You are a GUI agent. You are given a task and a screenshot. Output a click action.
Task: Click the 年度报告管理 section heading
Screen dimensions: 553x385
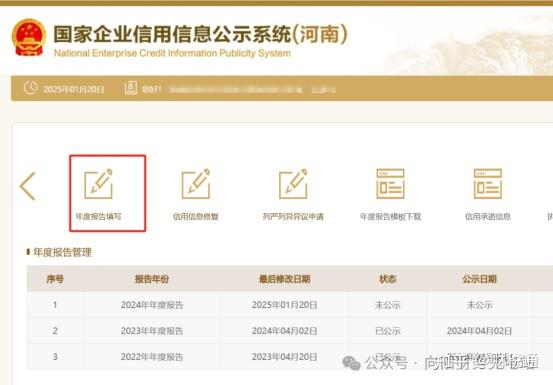[62, 252]
